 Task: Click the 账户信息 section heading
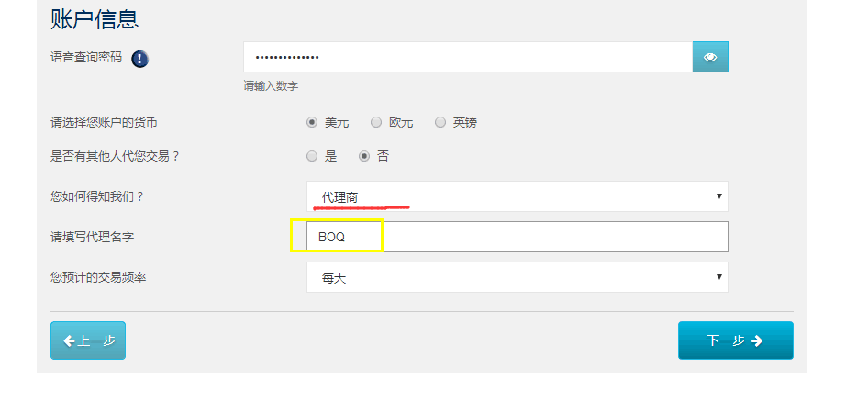95,18
